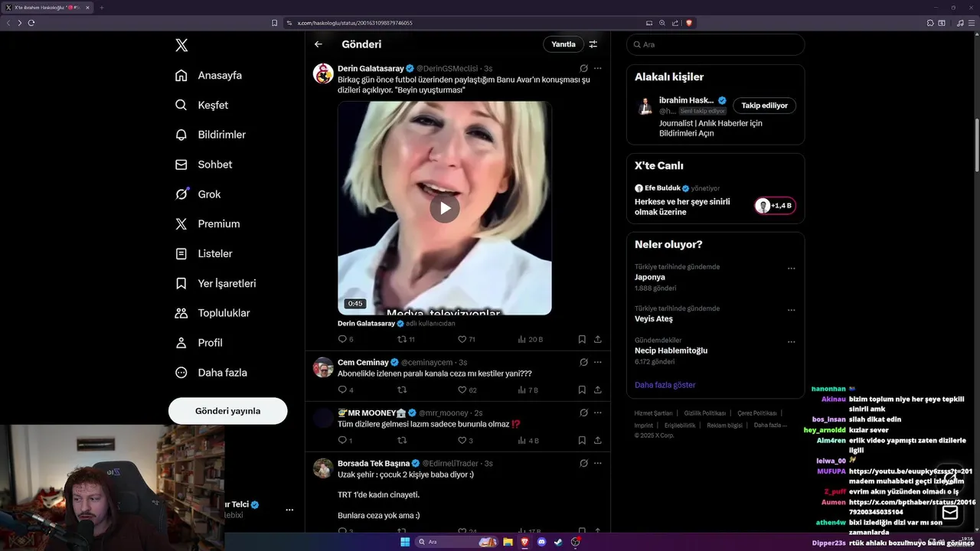
Task: Play the Banu Avar video
Action: [444, 208]
